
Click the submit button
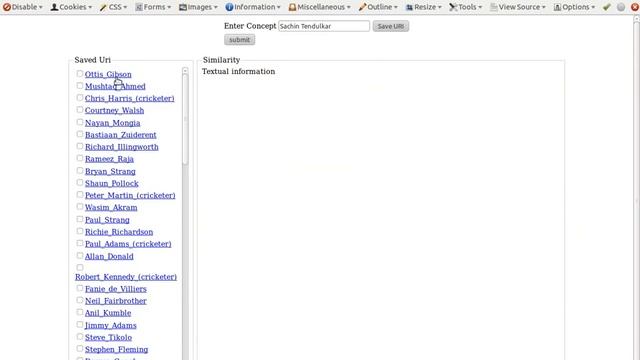coord(240,40)
